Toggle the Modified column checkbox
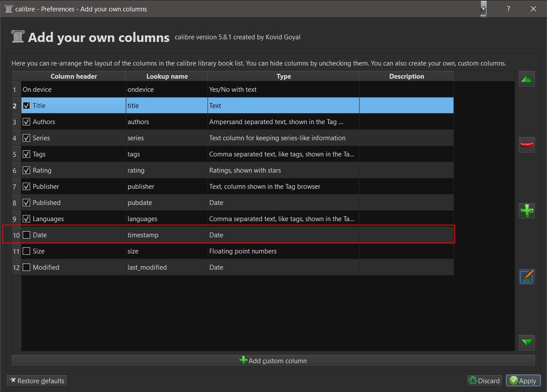This screenshot has height=392, width=547. click(27, 267)
